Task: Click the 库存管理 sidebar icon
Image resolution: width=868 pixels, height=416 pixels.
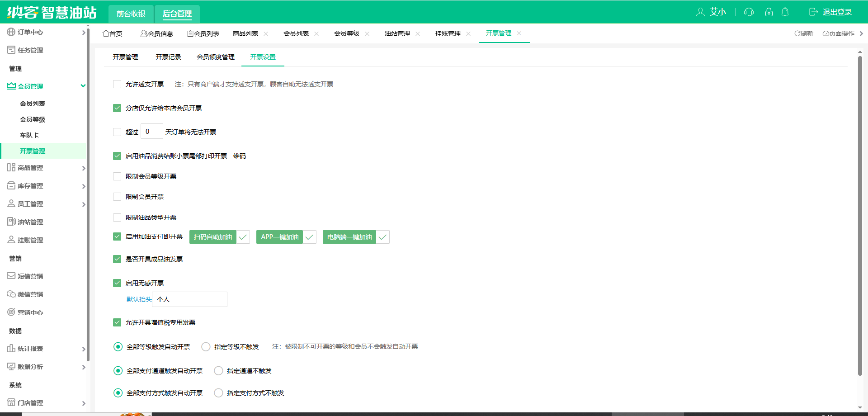Action: coord(11,185)
